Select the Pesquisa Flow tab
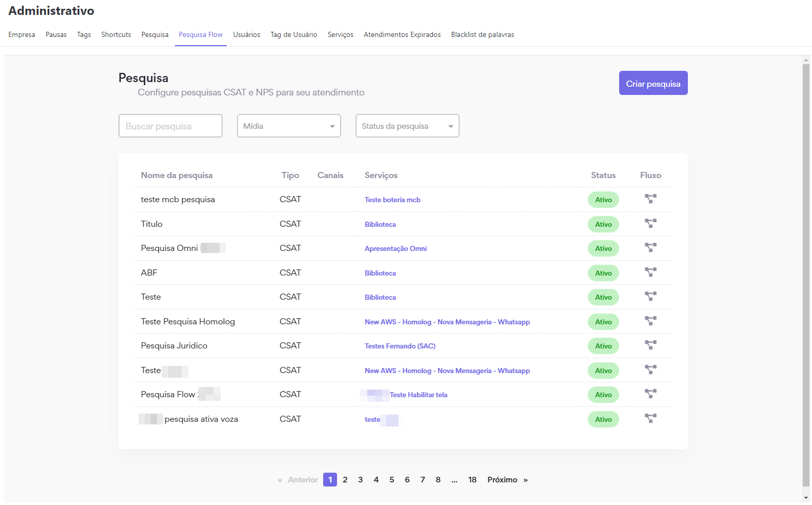812x505 pixels. pos(201,34)
